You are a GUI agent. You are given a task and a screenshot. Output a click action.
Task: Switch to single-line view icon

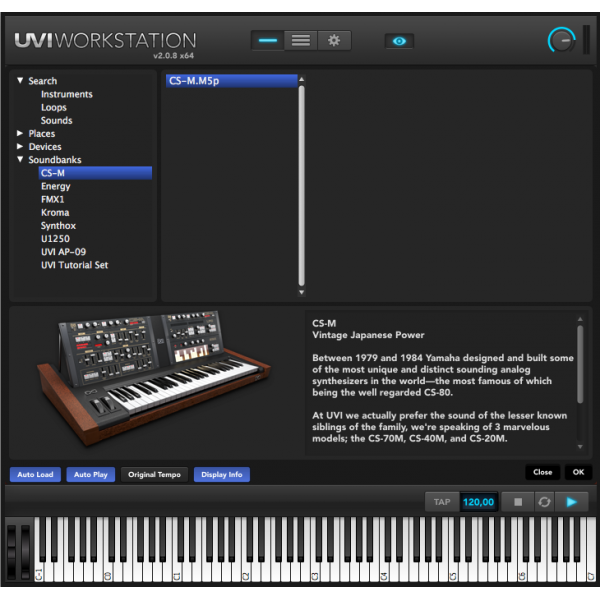[267, 41]
